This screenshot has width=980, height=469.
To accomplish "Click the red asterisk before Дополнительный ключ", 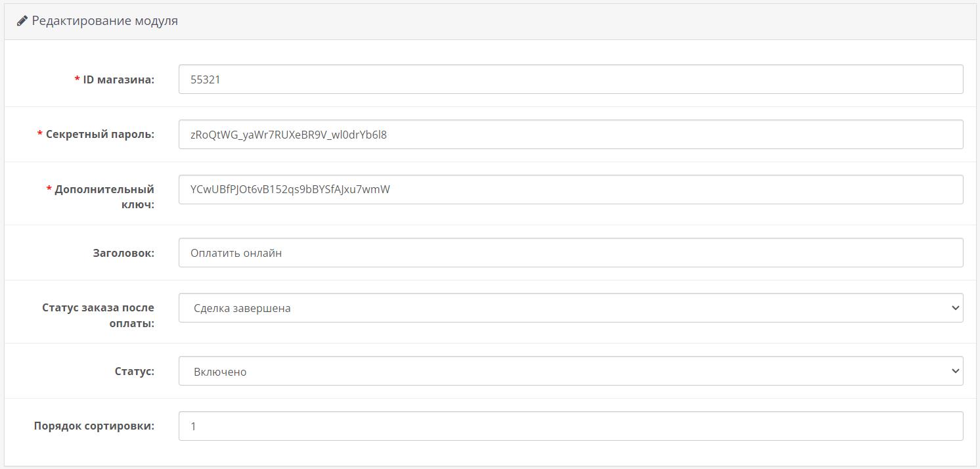I will click(49, 189).
